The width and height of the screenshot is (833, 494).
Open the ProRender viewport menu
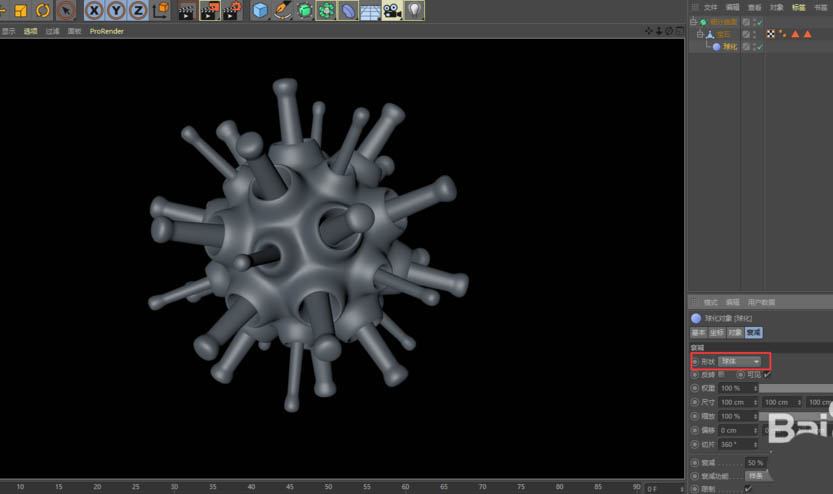(104, 31)
